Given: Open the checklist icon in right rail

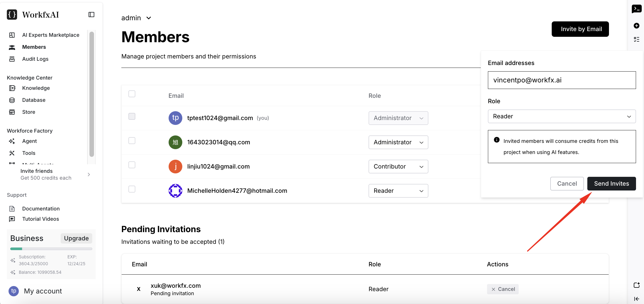Looking at the screenshot, I should (636, 39).
